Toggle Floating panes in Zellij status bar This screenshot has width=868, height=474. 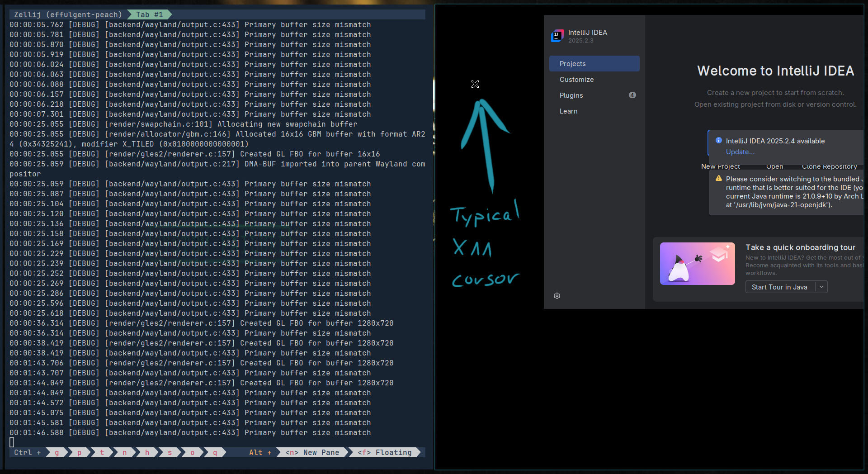pos(385,452)
